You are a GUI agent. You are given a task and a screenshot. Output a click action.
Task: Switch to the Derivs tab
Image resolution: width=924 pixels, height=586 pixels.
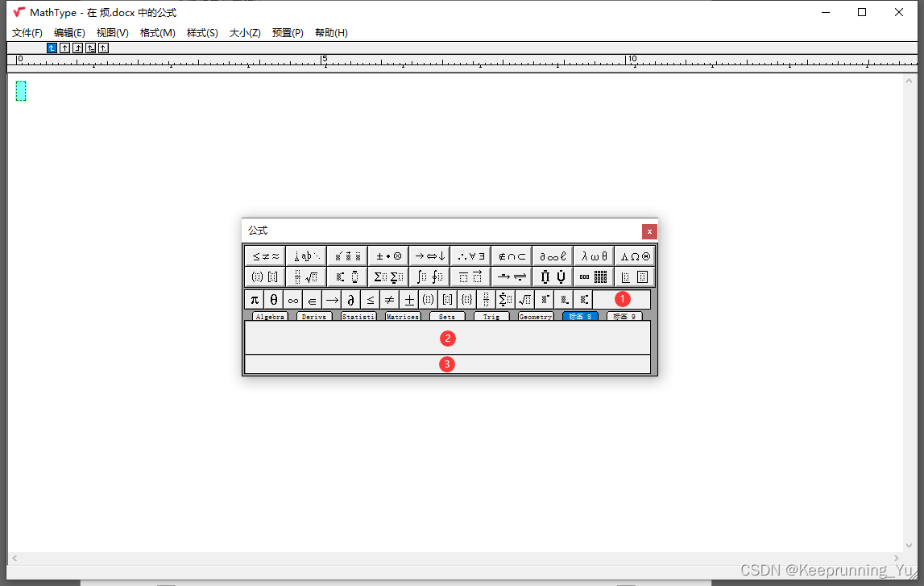click(314, 317)
